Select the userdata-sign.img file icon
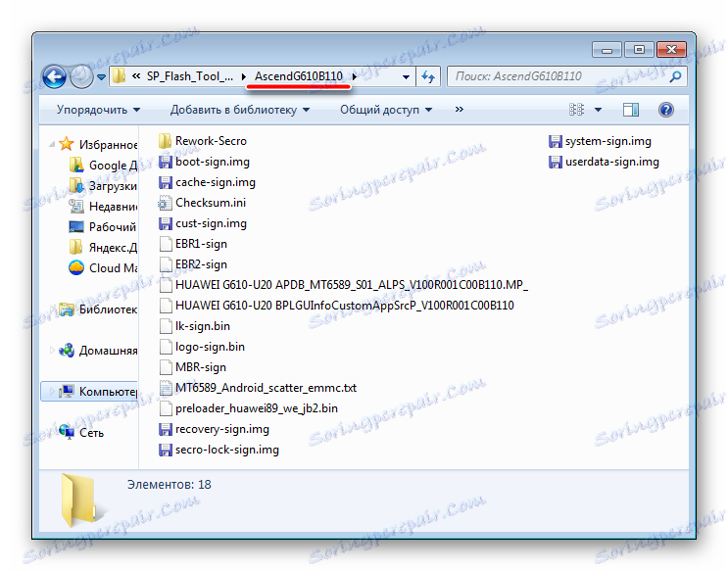The image size is (728, 571). click(x=555, y=162)
